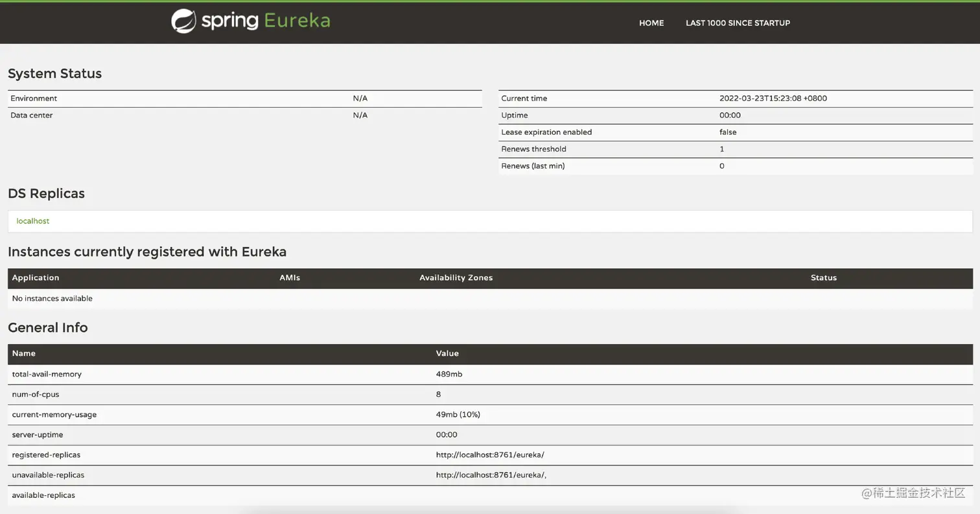Click the total-avail-memory row name

pos(47,374)
